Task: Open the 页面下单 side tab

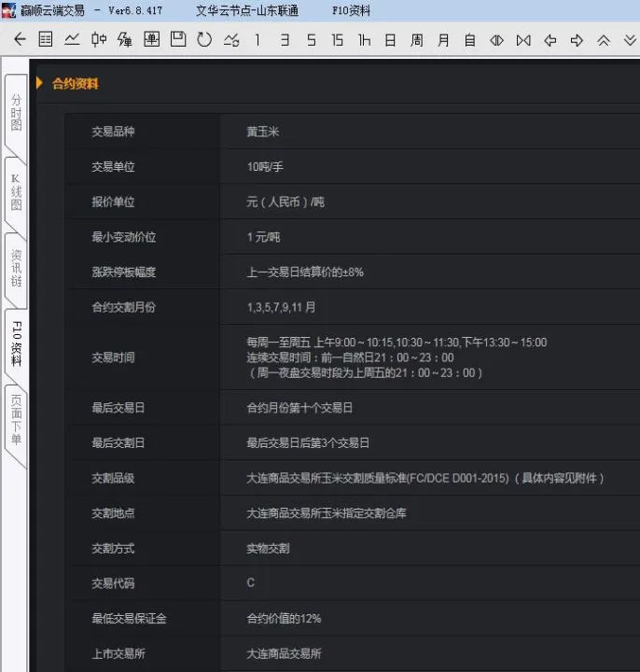Action: coord(16,420)
